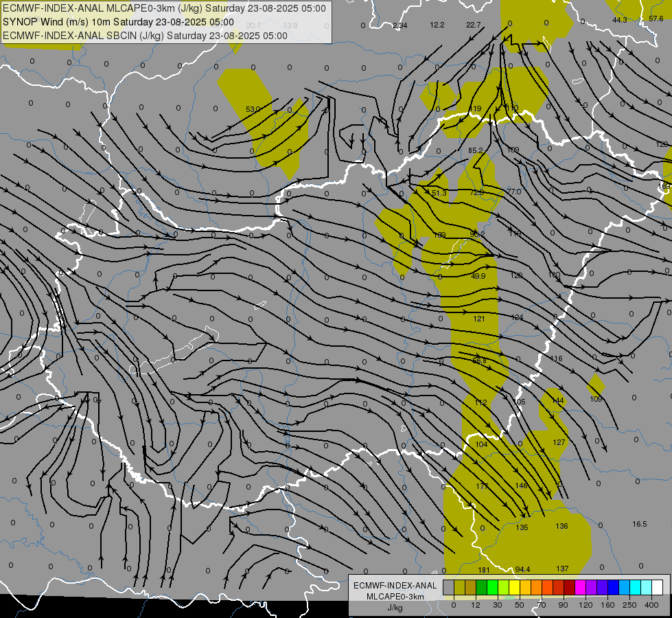
Task: Click the map value 135
Action: [x=522, y=527]
